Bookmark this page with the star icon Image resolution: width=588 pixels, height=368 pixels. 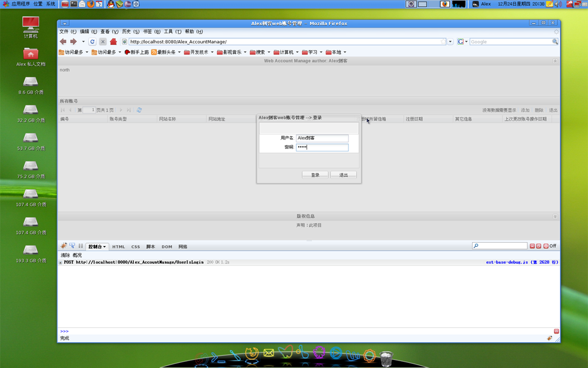(443, 41)
